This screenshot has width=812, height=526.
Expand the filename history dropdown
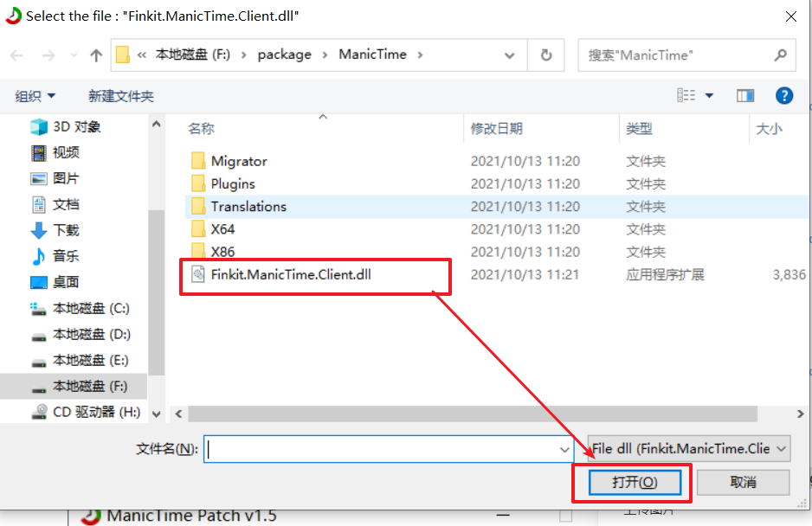click(x=565, y=449)
